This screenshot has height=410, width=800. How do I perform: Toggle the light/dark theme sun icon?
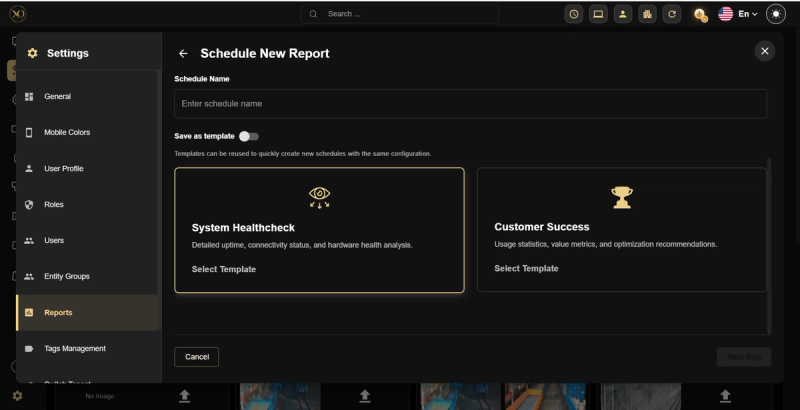(x=776, y=14)
